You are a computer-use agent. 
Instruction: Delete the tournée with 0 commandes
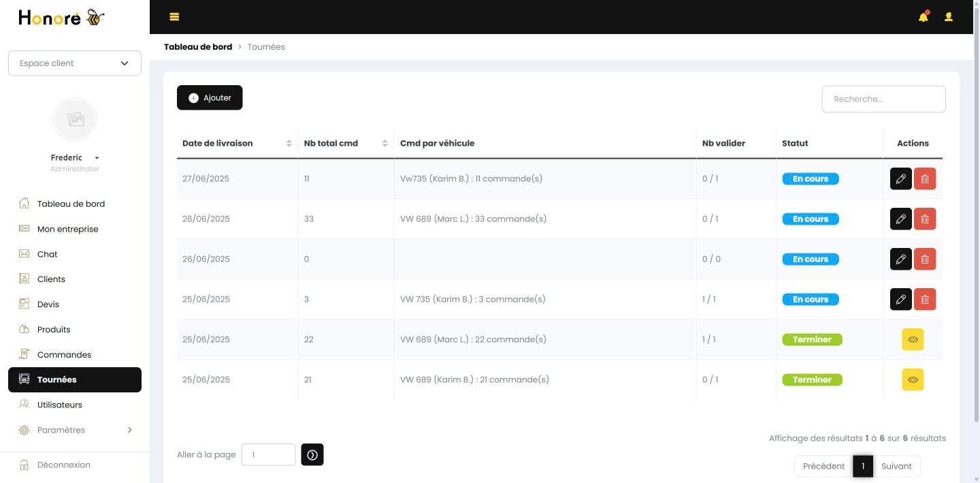coord(925,260)
